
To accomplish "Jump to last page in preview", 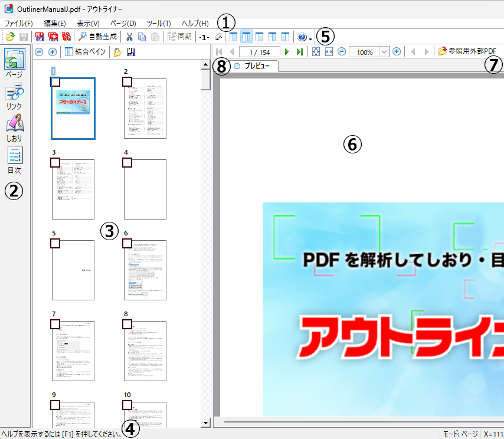I will click(300, 52).
